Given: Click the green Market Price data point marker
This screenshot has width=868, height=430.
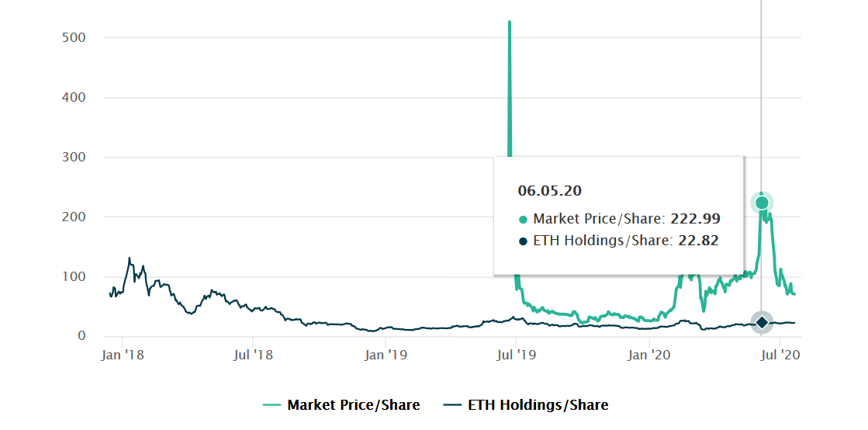Looking at the screenshot, I should tap(762, 203).
